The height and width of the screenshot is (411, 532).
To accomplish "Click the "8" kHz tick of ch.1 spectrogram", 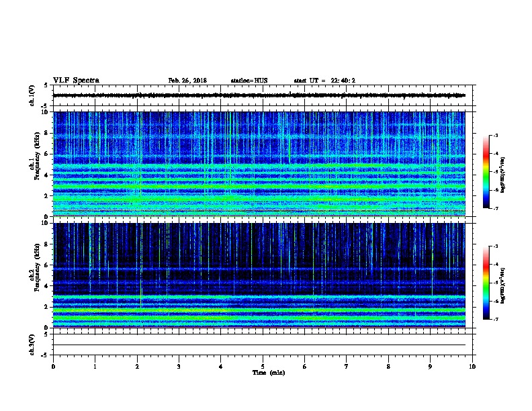I will click(x=46, y=133).
